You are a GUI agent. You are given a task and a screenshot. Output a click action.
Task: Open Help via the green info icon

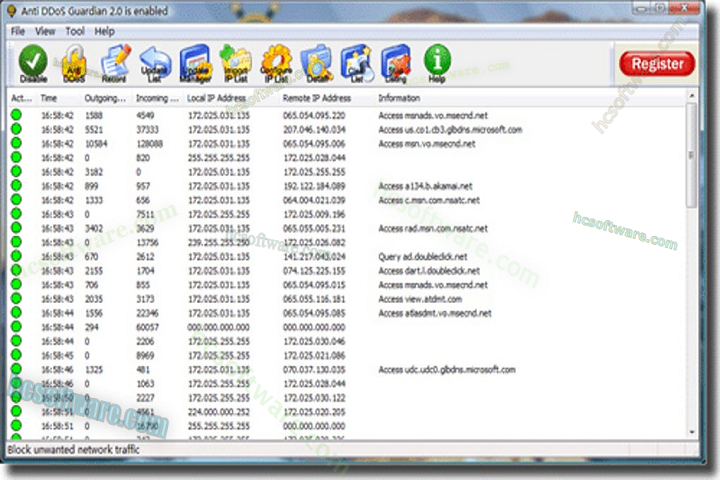coord(437,63)
